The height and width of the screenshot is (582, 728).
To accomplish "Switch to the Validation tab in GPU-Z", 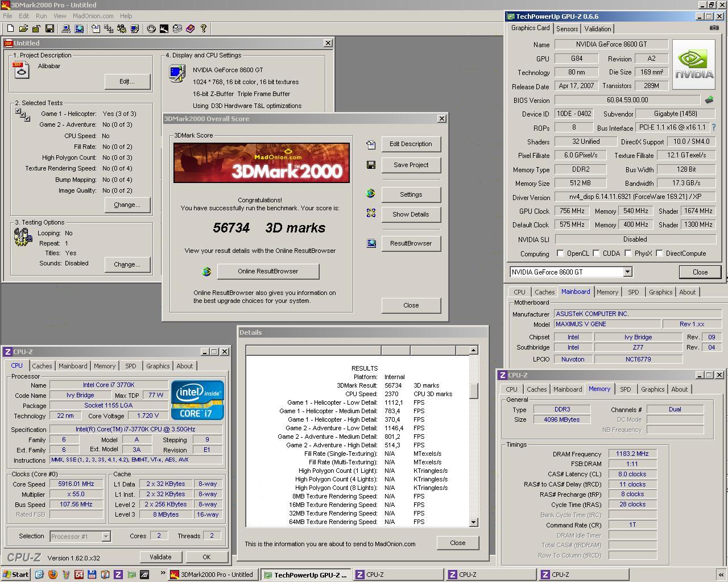I will 598,28.
